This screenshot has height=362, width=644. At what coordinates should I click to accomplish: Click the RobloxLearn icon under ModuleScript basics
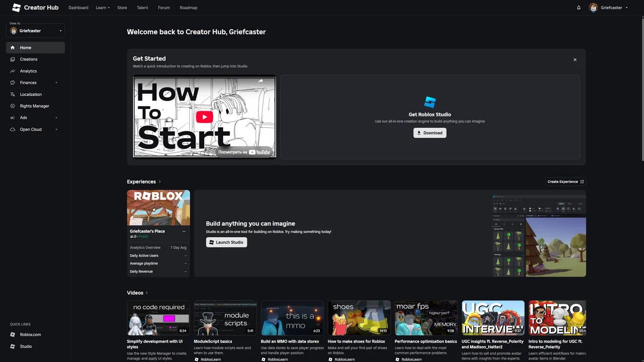197,359
